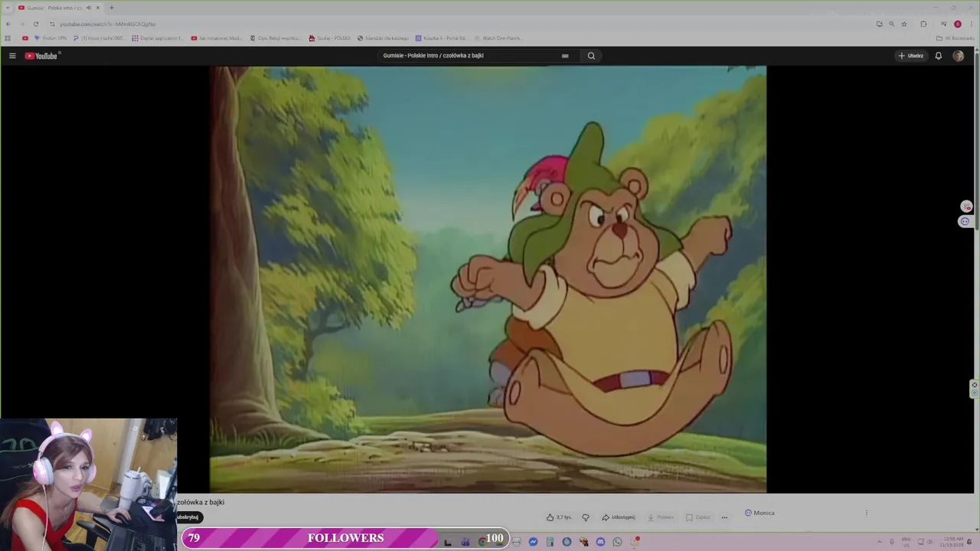This screenshot has width=980, height=551.
Task: Open the Digital application bookmark
Action: click(x=158, y=38)
